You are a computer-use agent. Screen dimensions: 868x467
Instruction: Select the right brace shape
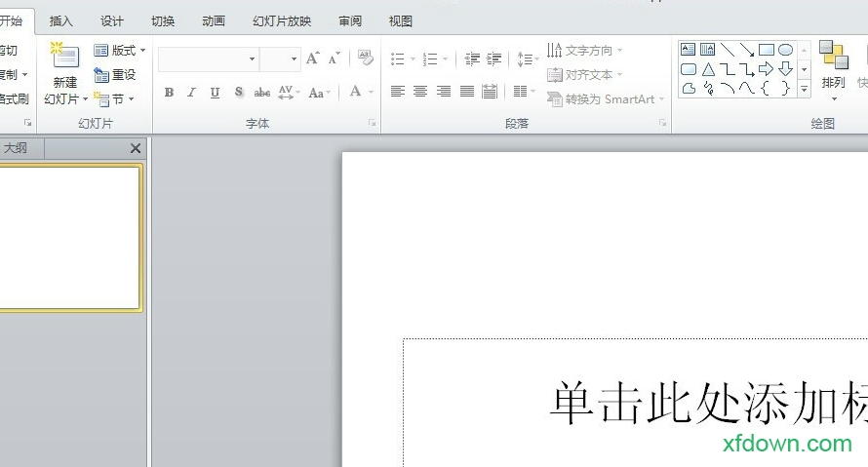click(x=785, y=88)
